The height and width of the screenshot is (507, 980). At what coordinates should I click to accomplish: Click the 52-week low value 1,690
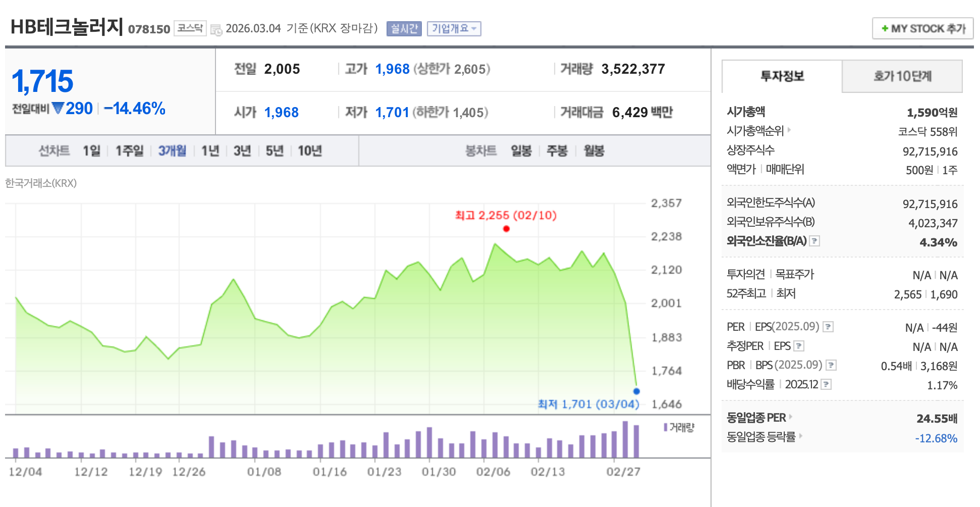click(x=944, y=294)
